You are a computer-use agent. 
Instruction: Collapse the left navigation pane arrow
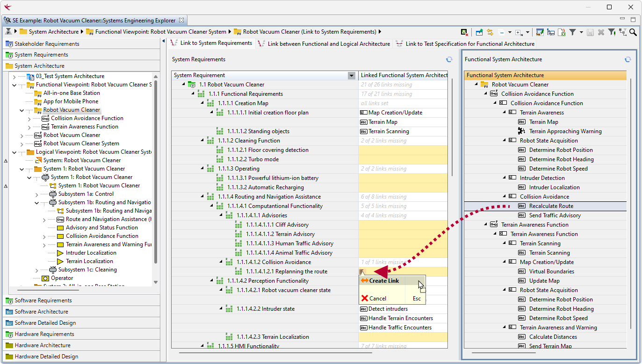(164, 41)
